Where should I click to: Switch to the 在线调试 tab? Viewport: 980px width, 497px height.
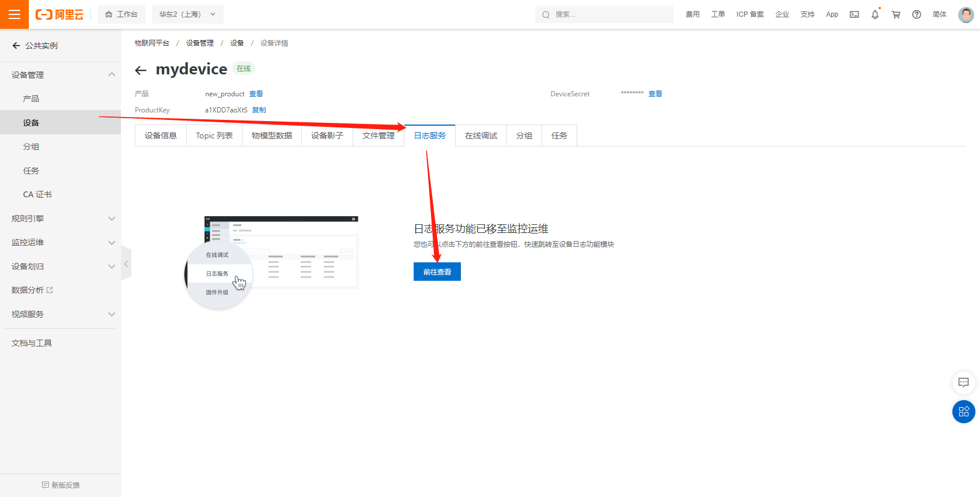(x=481, y=135)
